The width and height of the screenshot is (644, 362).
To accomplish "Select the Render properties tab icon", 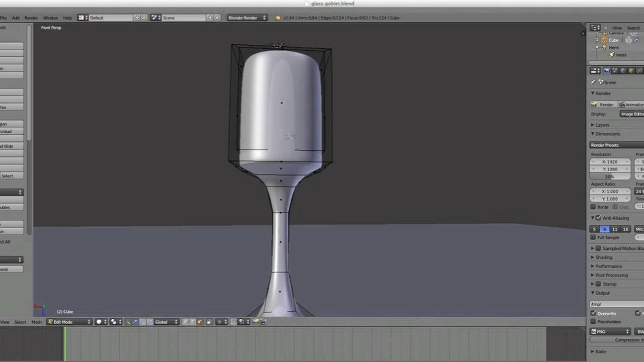I will 607,70.
